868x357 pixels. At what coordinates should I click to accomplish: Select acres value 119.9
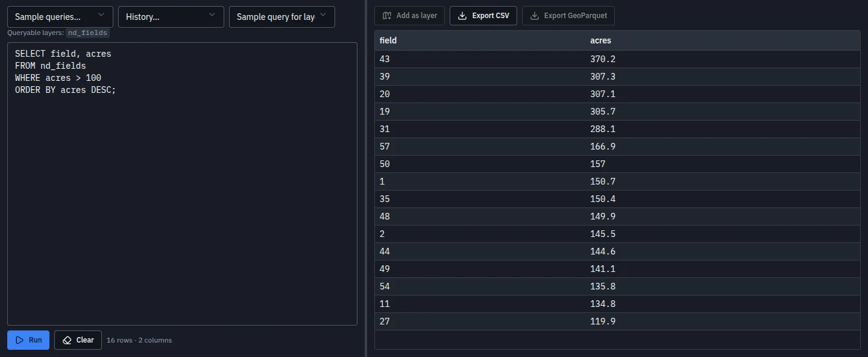pos(722,321)
